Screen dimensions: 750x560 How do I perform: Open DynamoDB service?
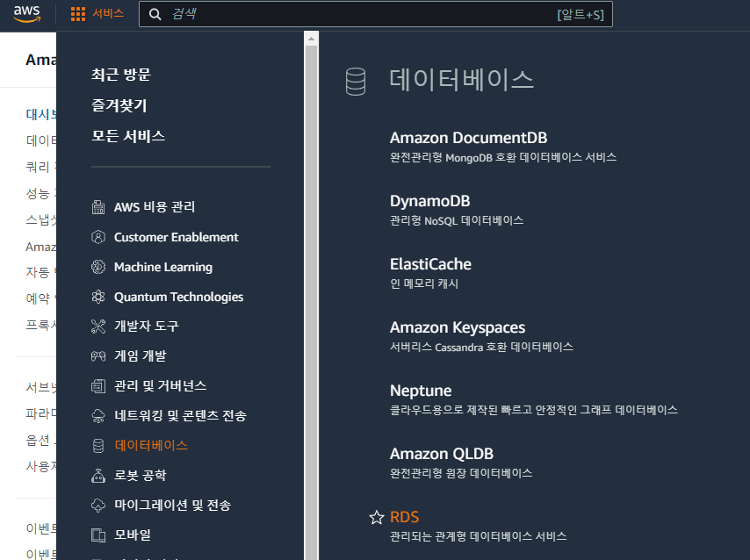(x=430, y=201)
